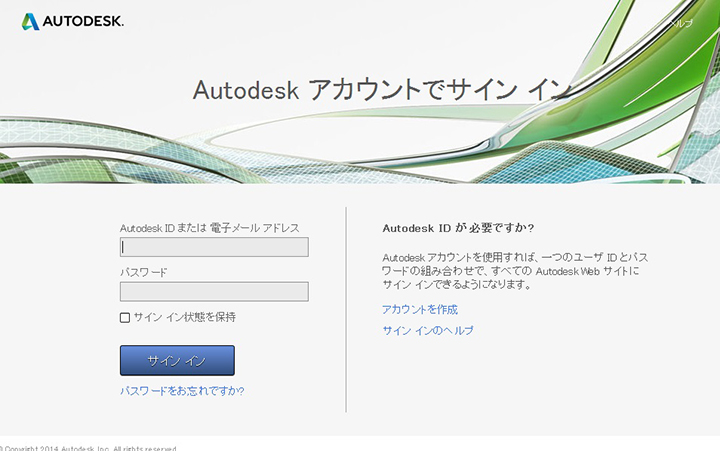Click the パスワード field label
Image resolution: width=720 pixels, height=451 pixels.
[143, 272]
